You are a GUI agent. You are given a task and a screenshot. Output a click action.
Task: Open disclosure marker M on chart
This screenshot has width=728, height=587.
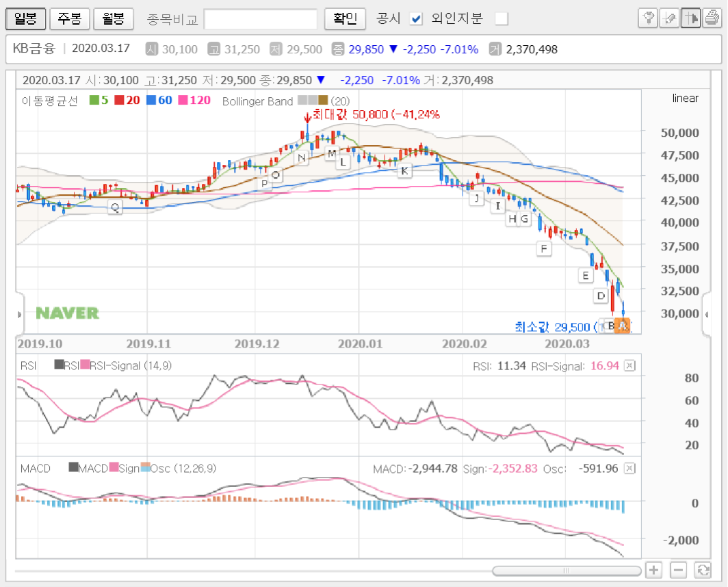331,153
